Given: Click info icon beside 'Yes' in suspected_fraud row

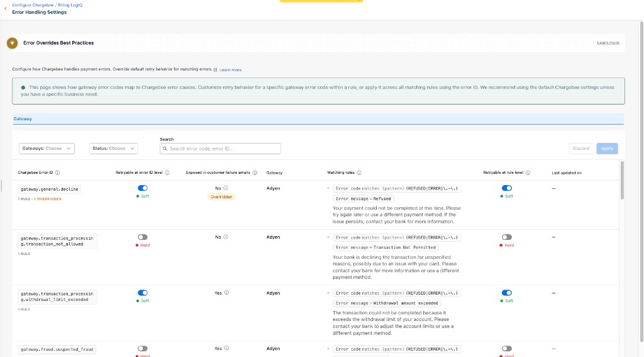Looking at the screenshot, I should point(226,348).
